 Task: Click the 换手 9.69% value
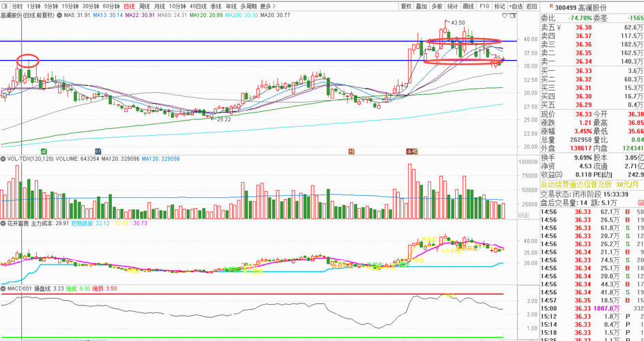583,158
